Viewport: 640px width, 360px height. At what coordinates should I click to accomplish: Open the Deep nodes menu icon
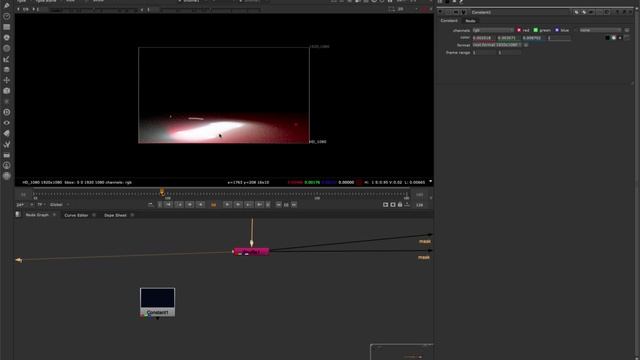point(7,112)
